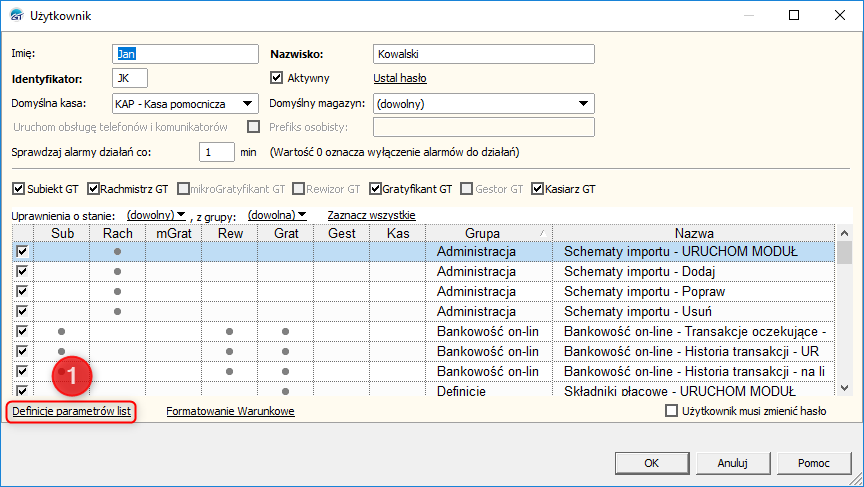Viewport: 864px width, 487px height.
Task: Expand the Domyślny magazyn dropdown
Action: point(583,103)
